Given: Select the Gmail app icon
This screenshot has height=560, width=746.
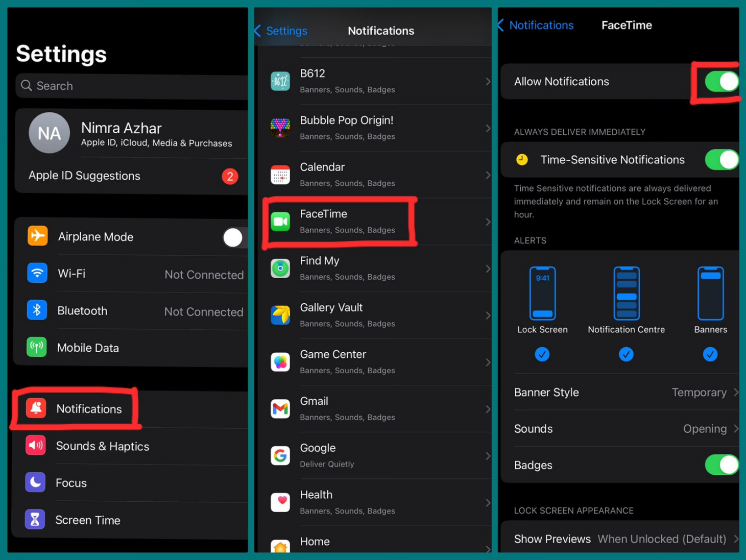Looking at the screenshot, I should click(280, 408).
